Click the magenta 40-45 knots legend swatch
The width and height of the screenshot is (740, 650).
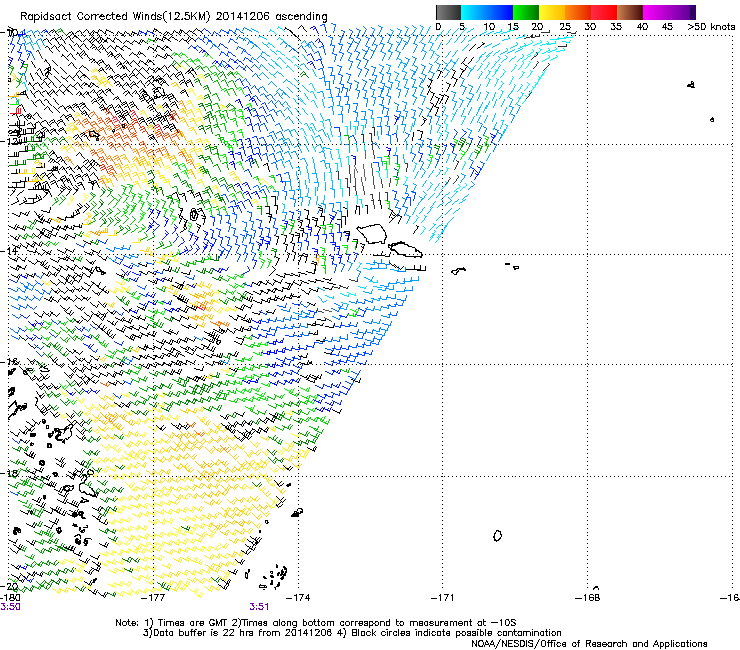pyautogui.click(x=656, y=12)
